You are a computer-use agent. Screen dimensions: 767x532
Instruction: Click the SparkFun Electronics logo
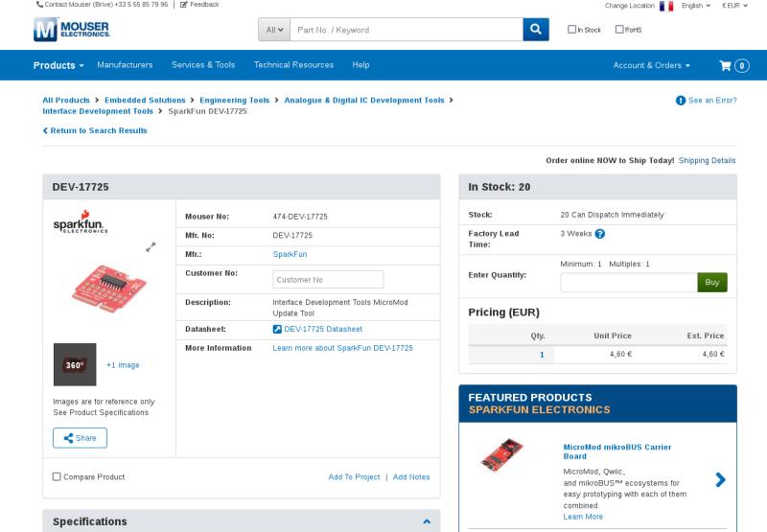81,221
